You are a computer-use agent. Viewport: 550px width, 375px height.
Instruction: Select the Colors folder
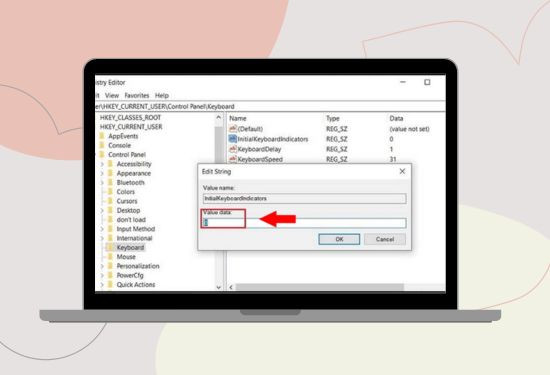click(126, 192)
